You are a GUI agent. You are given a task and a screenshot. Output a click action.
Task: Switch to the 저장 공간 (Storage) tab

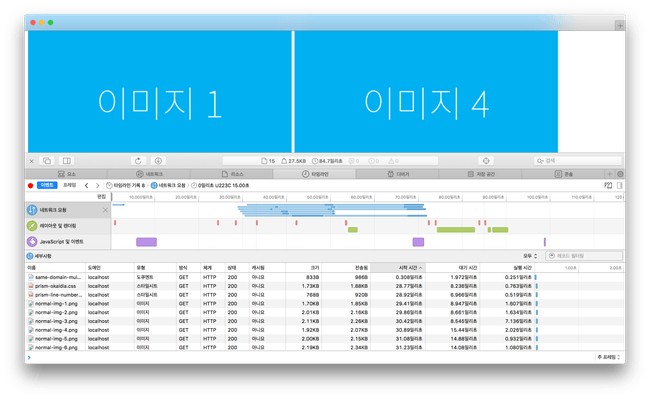[x=481, y=174]
